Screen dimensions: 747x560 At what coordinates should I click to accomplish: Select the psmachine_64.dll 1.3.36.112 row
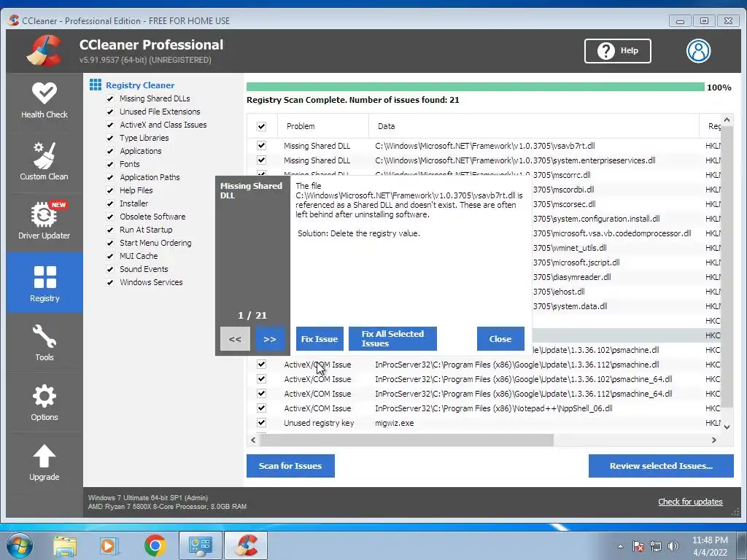click(x=484, y=393)
